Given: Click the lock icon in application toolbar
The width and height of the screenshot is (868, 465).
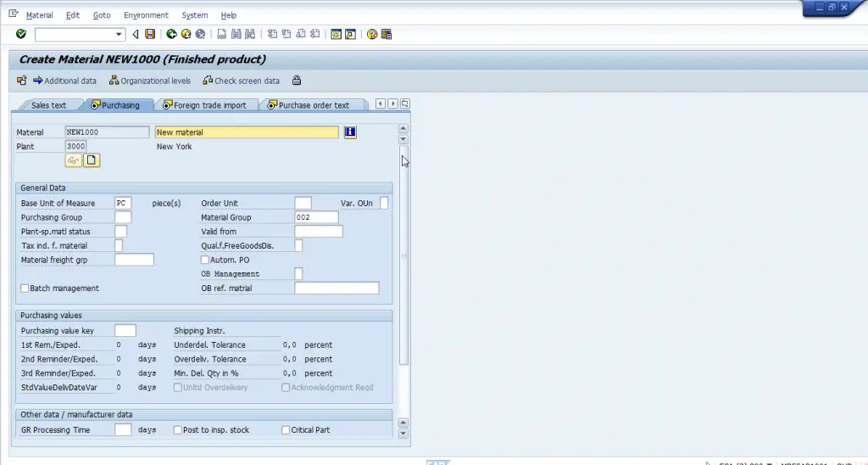Looking at the screenshot, I should pyautogui.click(x=296, y=81).
